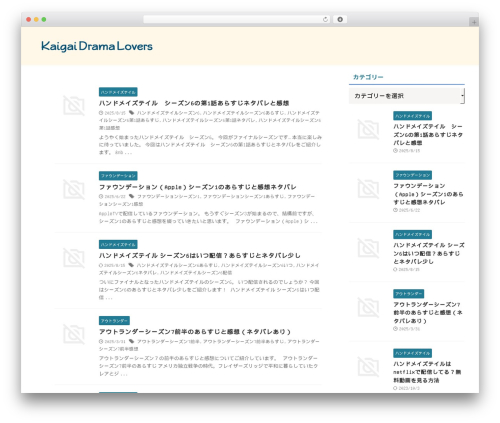Click the round icon right of address bar
This screenshot has width=500, height=423.
[x=340, y=19]
